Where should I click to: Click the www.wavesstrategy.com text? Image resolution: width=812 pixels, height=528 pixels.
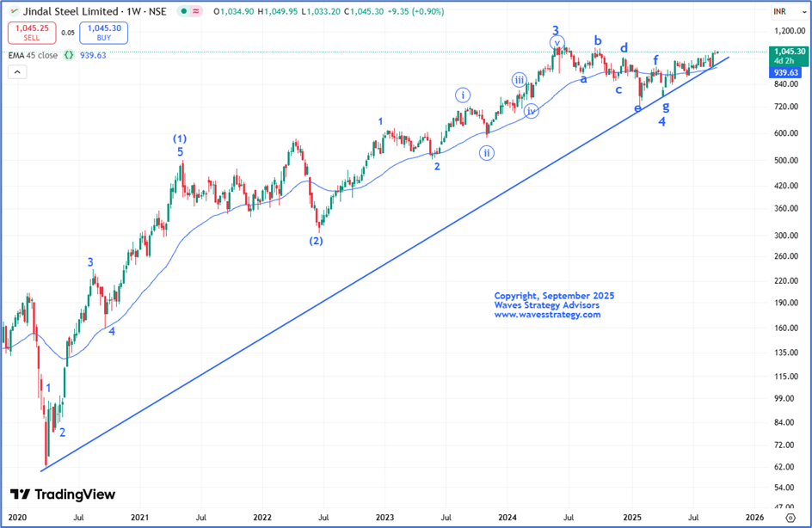[547, 315]
